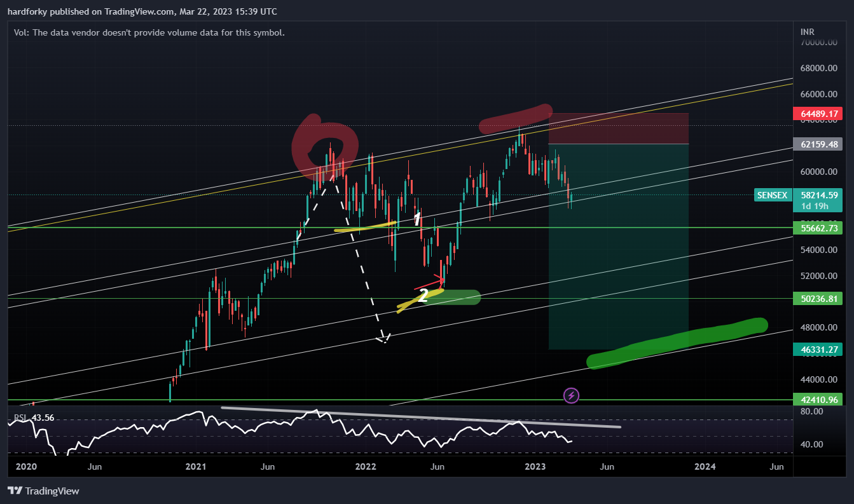This screenshot has width=854, height=504.
Task: Click the small green highlighted support box
Action: [x=451, y=297]
